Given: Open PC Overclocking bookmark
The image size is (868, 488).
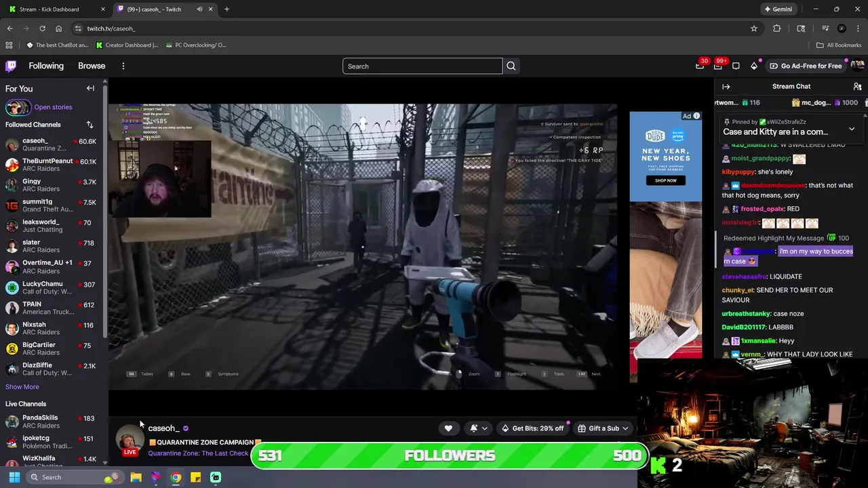Looking at the screenshot, I should pos(195,45).
